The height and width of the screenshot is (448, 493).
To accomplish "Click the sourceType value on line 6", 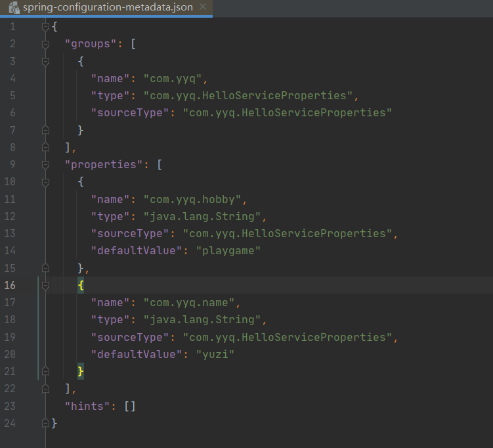I will click(288, 112).
